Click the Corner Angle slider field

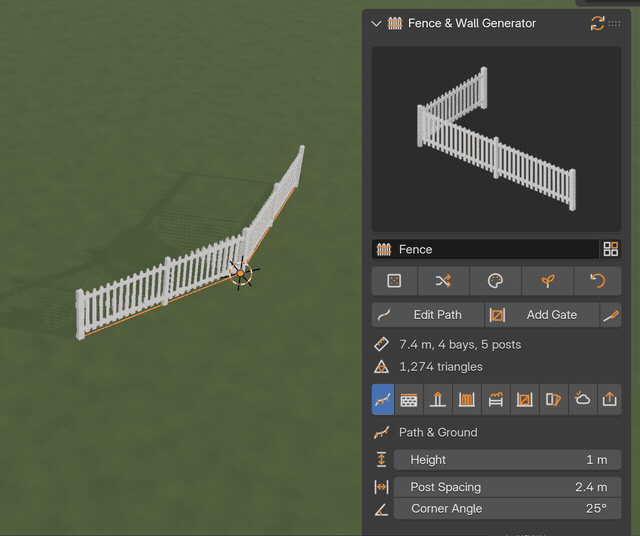click(508, 509)
